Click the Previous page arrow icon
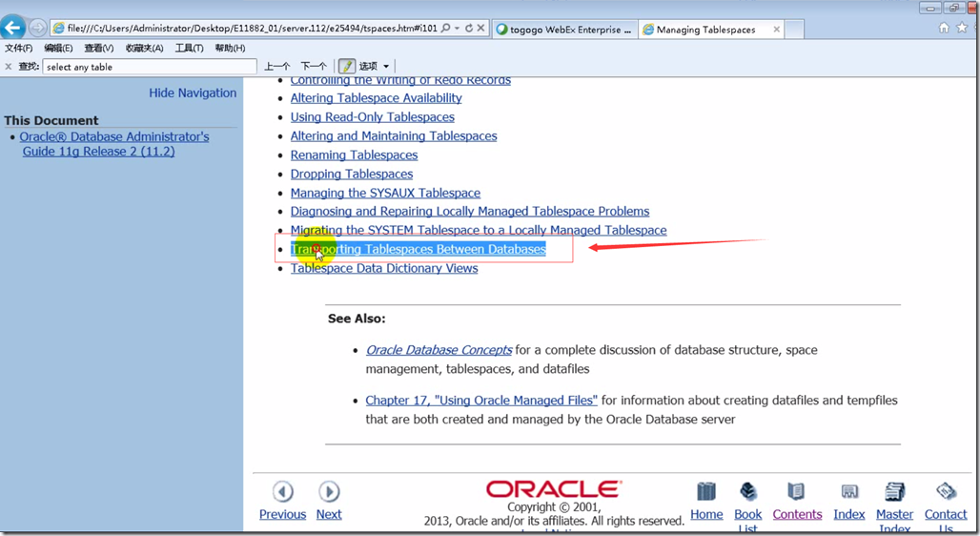This screenshot has height=536, width=980. pos(282,491)
